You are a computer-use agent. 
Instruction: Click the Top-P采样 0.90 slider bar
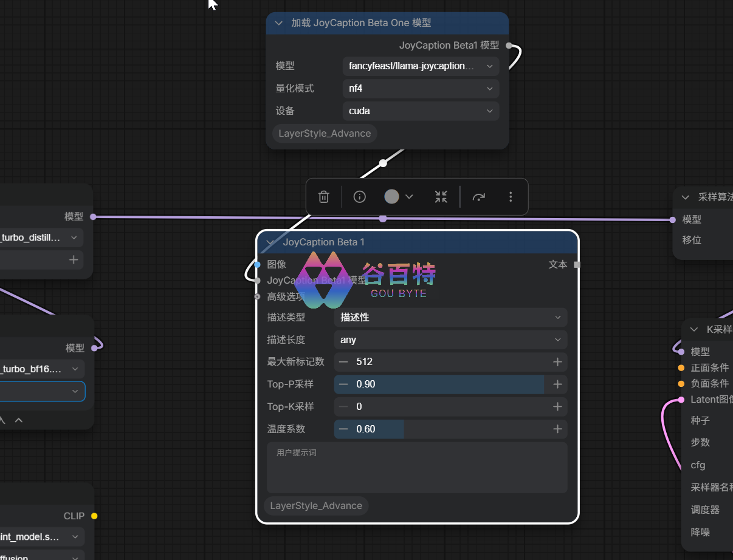(450, 384)
